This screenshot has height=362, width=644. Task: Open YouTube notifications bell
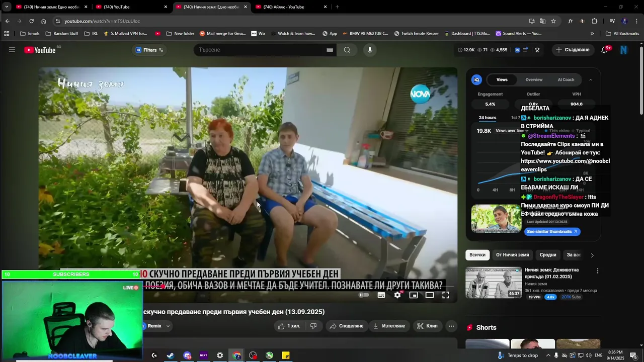click(604, 50)
